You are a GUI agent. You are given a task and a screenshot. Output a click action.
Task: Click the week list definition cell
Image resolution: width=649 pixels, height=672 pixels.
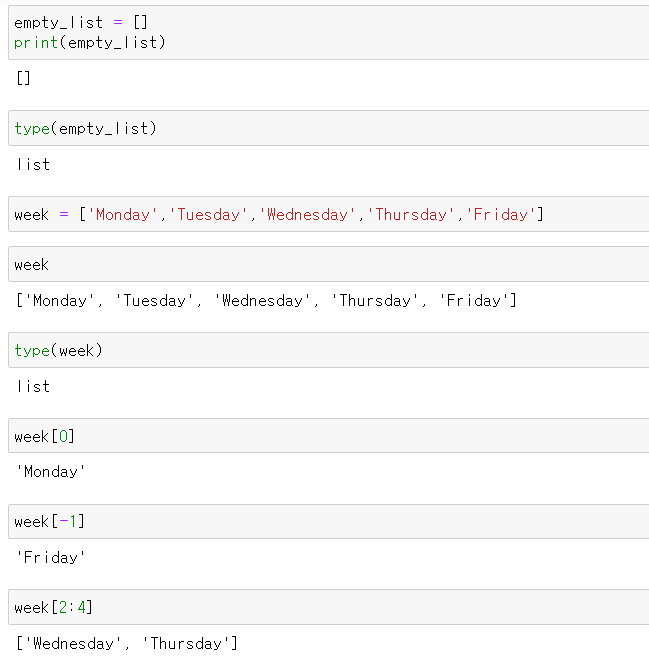coord(328,214)
